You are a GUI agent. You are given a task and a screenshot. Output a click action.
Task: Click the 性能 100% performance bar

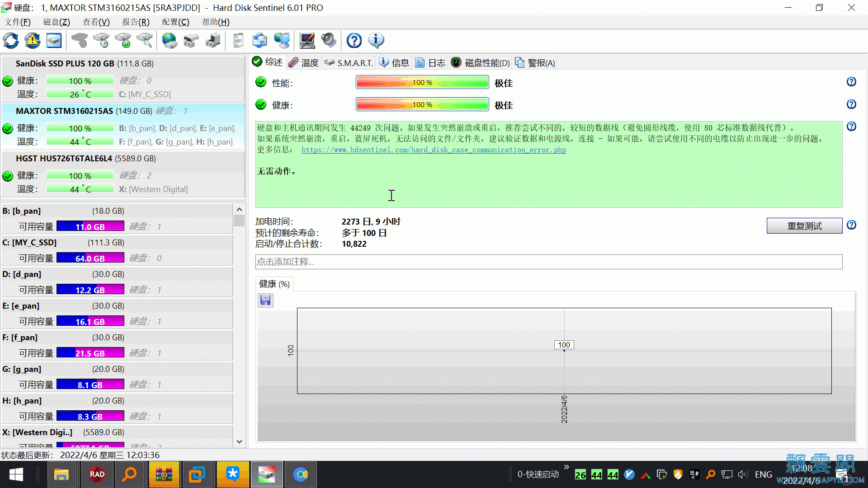[x=422, y=82]
